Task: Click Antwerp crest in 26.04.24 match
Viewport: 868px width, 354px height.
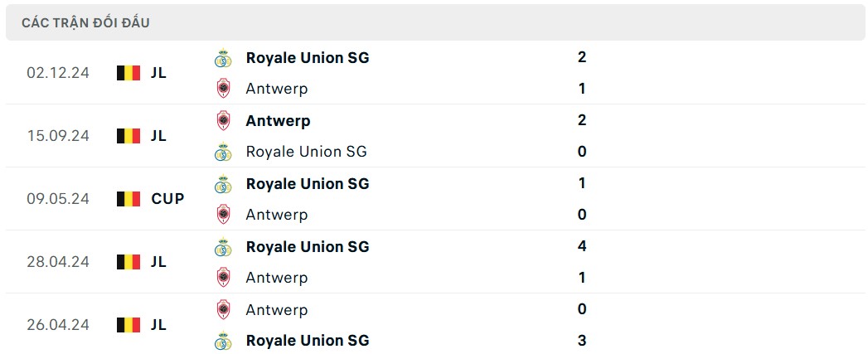Action: [222, 310]
